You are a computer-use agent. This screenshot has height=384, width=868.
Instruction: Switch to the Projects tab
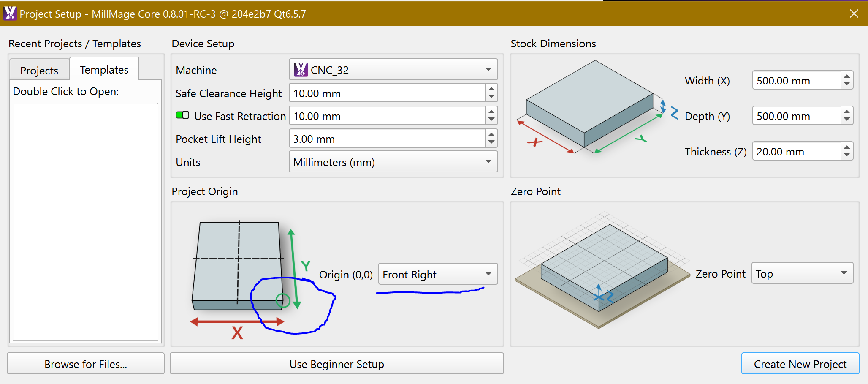coord(39,71)
